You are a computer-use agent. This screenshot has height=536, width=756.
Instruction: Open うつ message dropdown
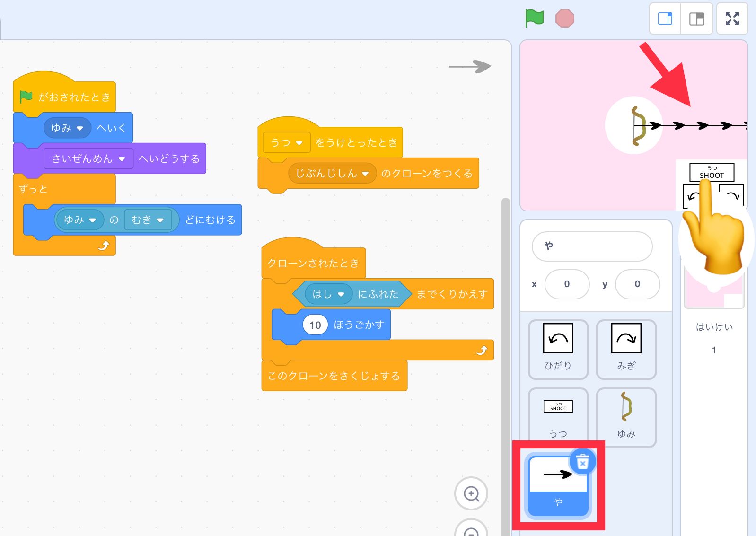[286, 142]
